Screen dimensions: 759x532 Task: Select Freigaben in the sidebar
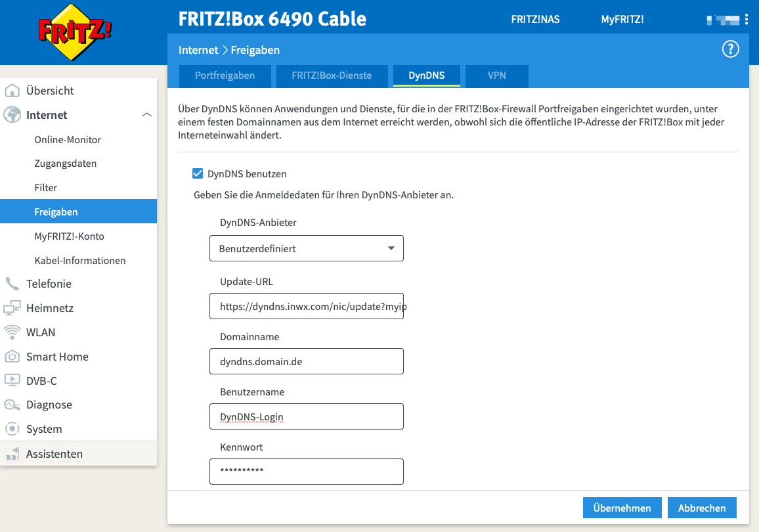coord(78,211)
